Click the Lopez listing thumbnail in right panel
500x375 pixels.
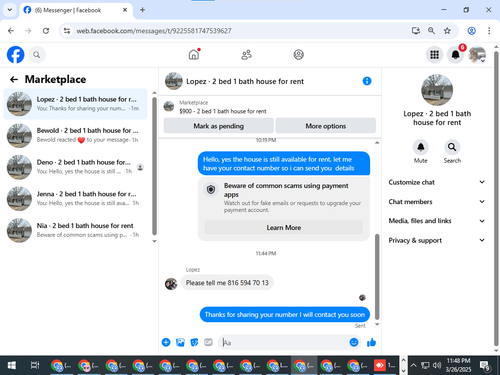tap(437, 90)
